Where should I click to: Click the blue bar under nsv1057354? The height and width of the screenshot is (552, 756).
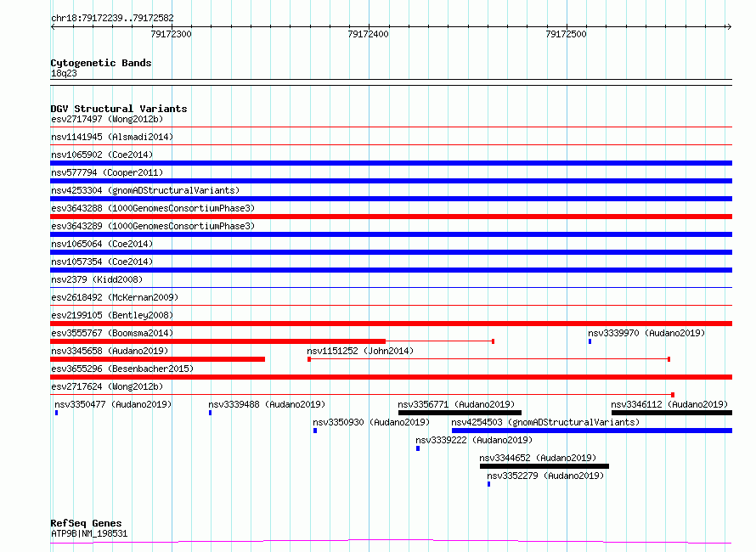(x=391, y=270)
